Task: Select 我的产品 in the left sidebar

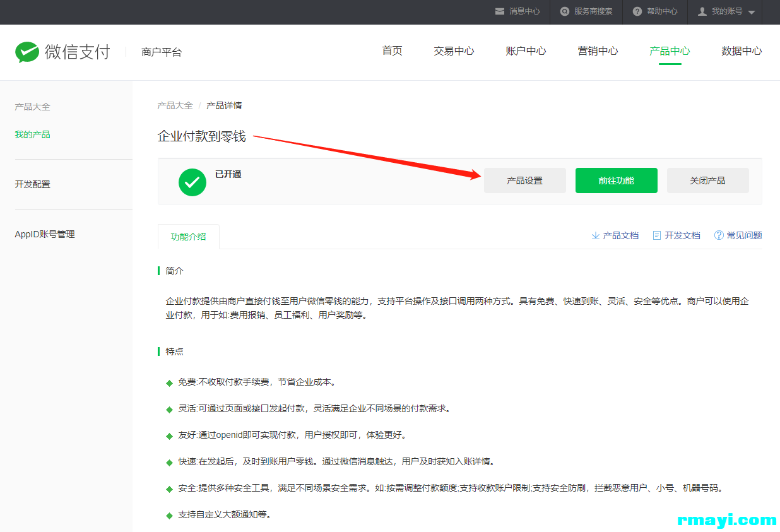Action: [32, 134]
